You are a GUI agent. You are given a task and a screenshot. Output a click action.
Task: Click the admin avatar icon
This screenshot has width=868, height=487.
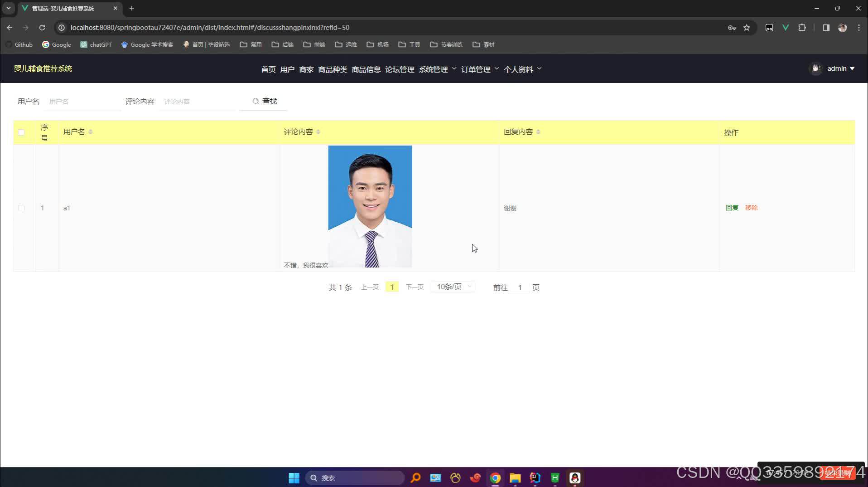[816, 68]
